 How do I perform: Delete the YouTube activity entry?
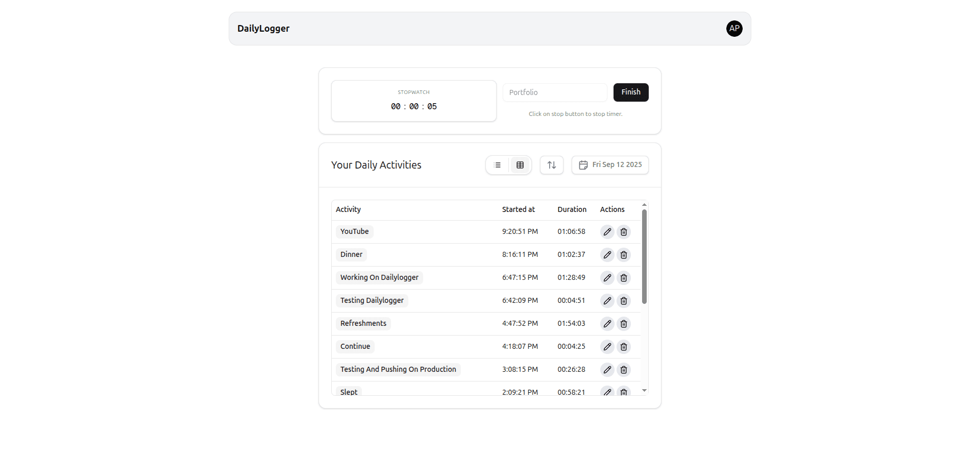pyautogui.click(x=623, y=232)
